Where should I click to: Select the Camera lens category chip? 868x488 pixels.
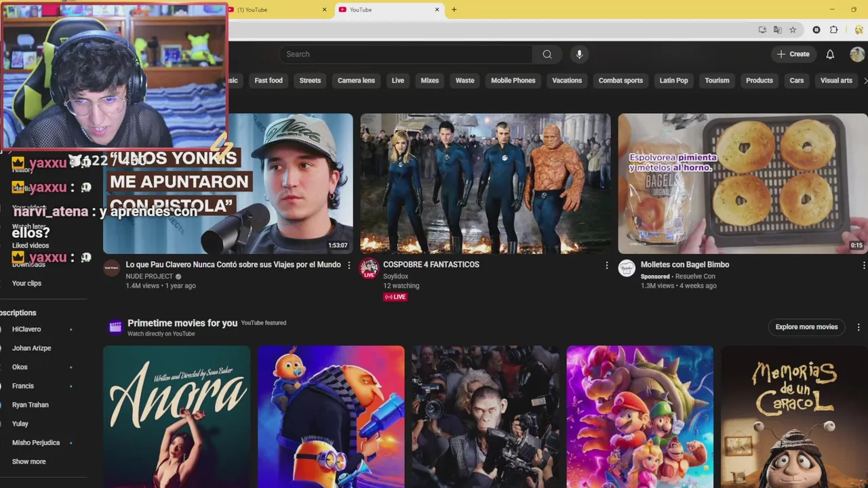tap(356, 81)
